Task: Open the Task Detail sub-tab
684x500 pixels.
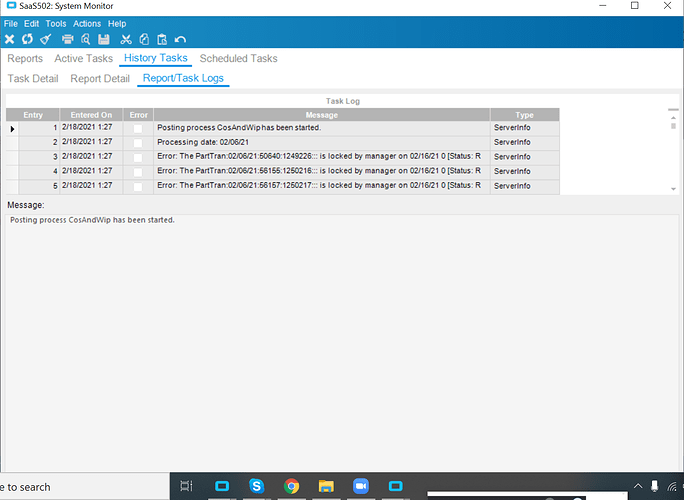Action: click(x=33, y=79)
